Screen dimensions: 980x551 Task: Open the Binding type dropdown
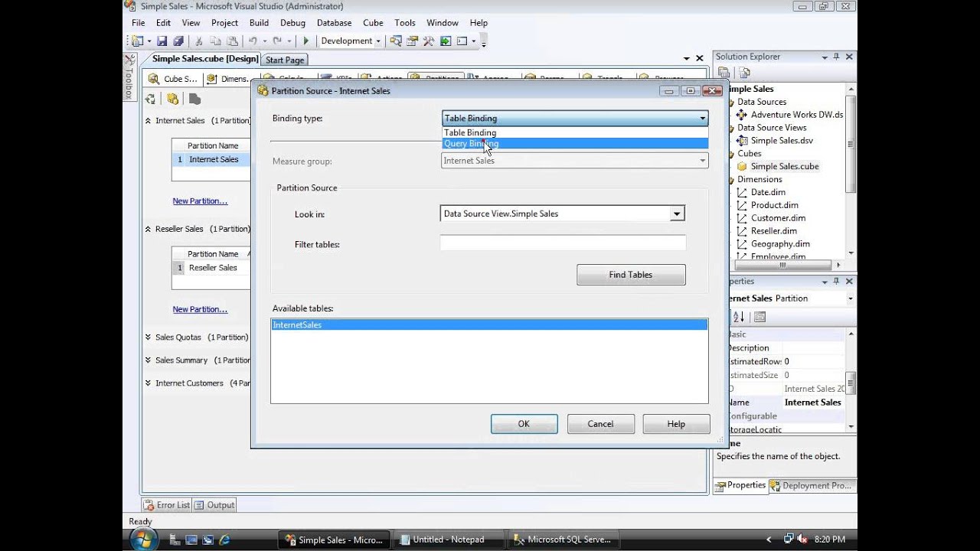[x=575, y=118]
